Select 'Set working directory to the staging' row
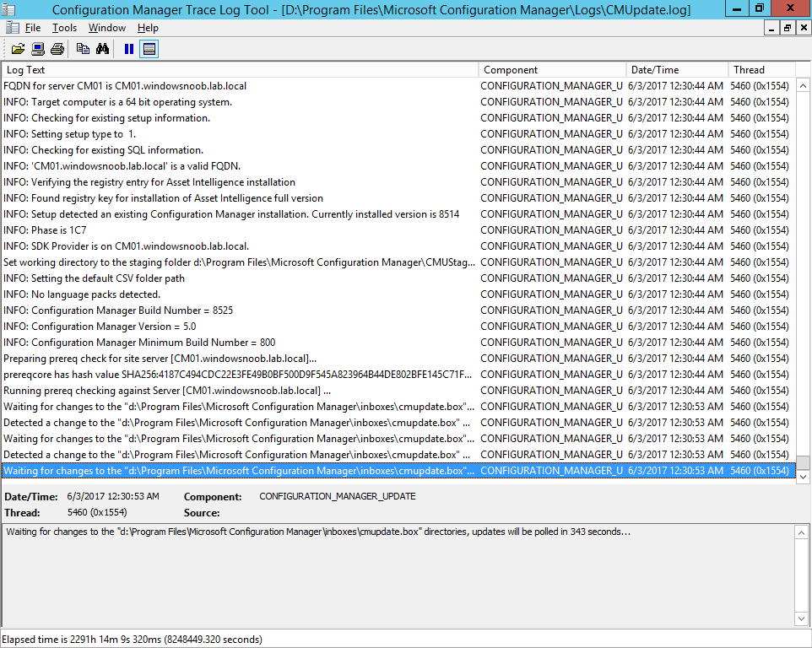 tap(398, 262)
